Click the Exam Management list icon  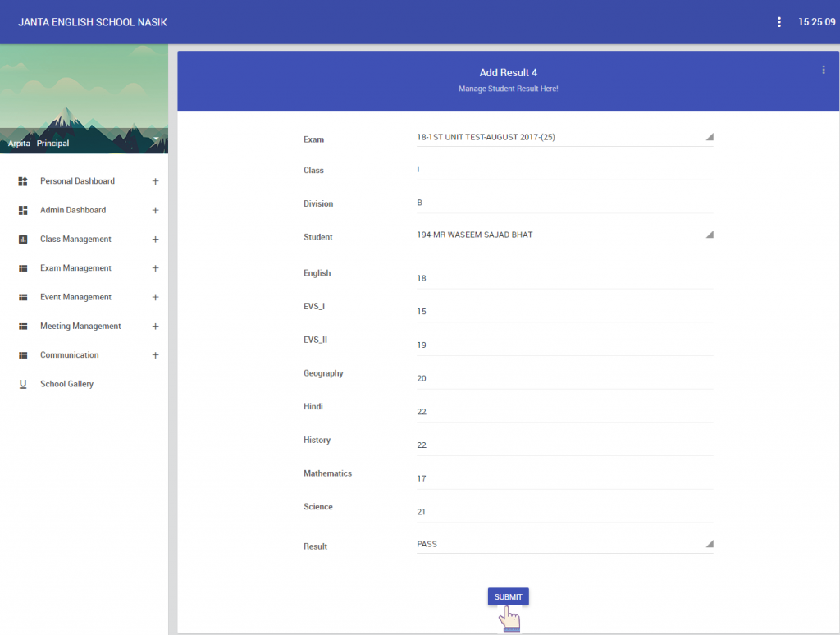23,268
